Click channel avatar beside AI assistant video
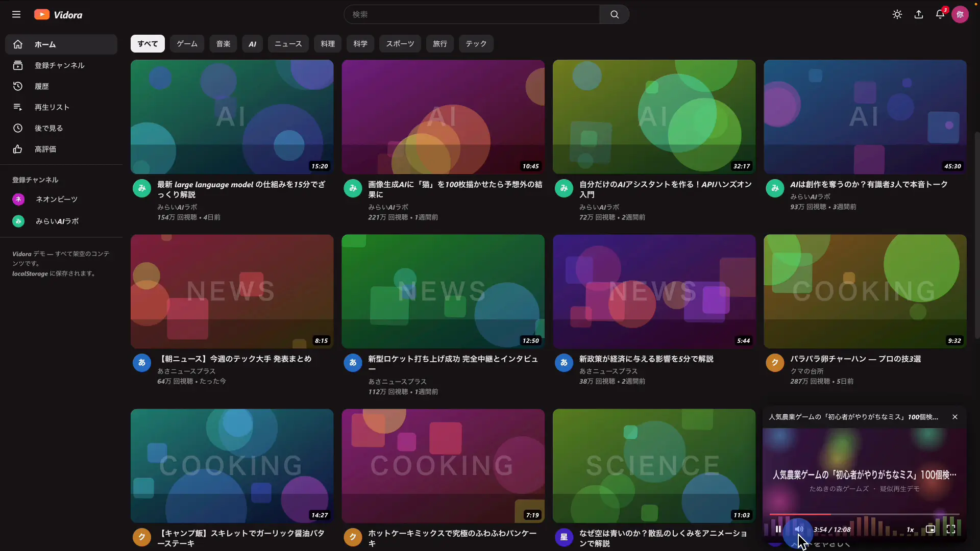Screen dimensions: 980x551 564,188
